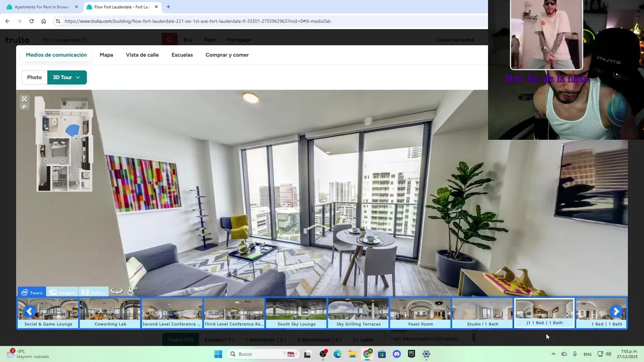
Task: Open Microsoft Store from the taskbar
Action: coord(382,354)
